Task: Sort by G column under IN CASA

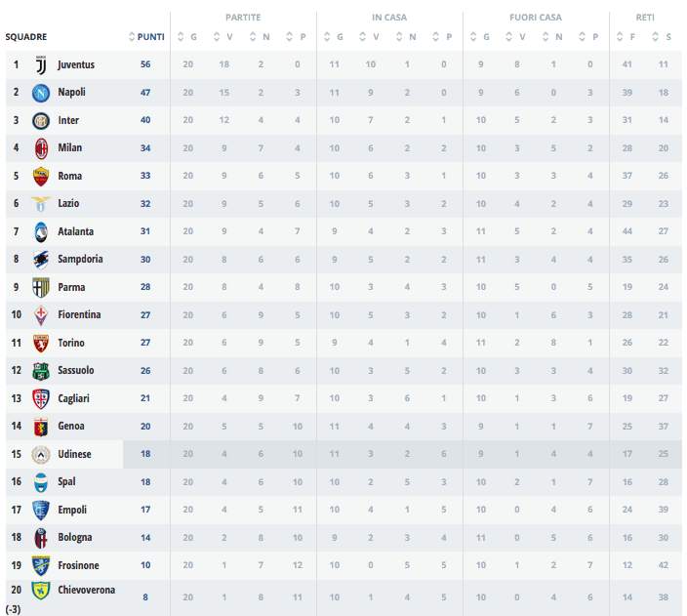Action: pyautogui.click(x=335, y=37)
